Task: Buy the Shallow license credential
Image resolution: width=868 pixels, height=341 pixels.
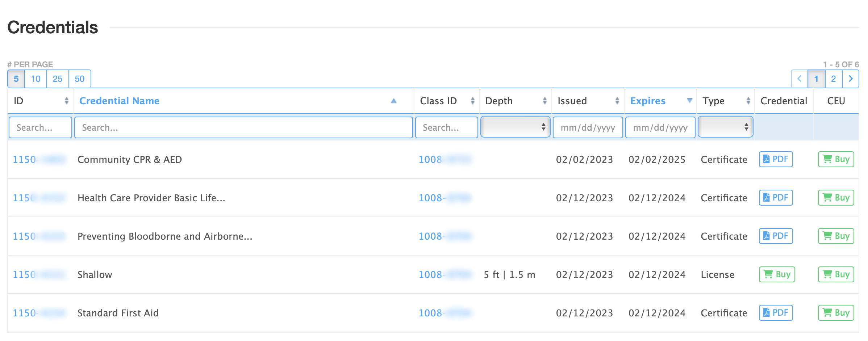Action: (776, 274)
